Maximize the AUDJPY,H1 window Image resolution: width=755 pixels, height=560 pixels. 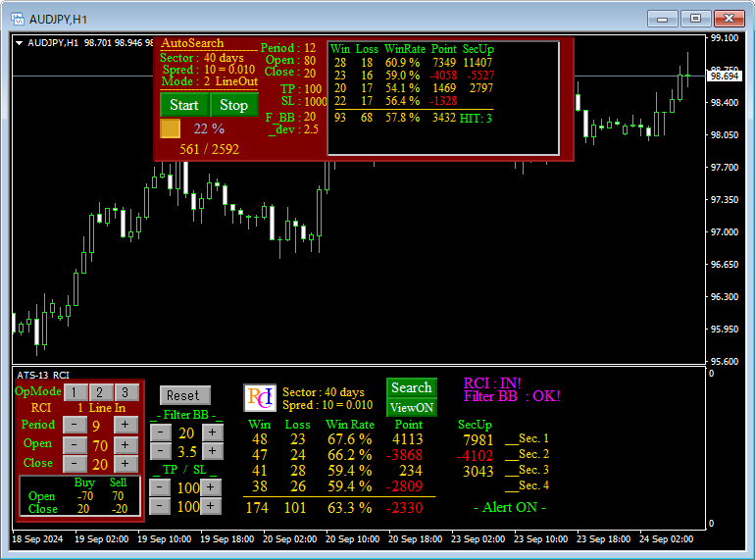(x=695, y=19)
